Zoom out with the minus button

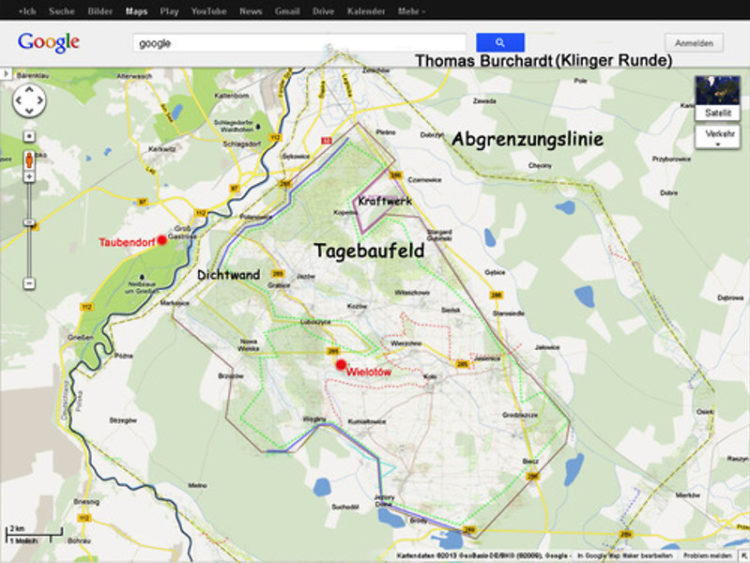[x=29, y=284]
